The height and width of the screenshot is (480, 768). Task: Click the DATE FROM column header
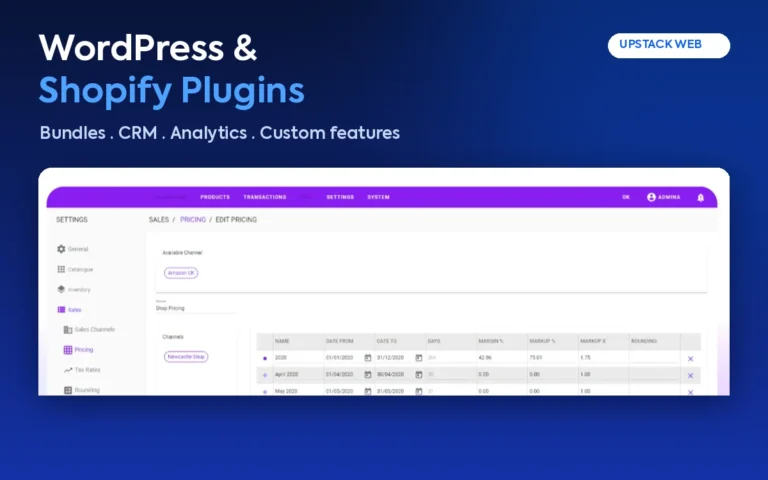(339, 341)
